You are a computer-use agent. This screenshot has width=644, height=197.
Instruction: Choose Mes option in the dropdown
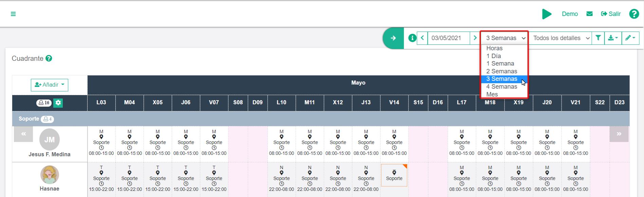[x=492, y=94]
